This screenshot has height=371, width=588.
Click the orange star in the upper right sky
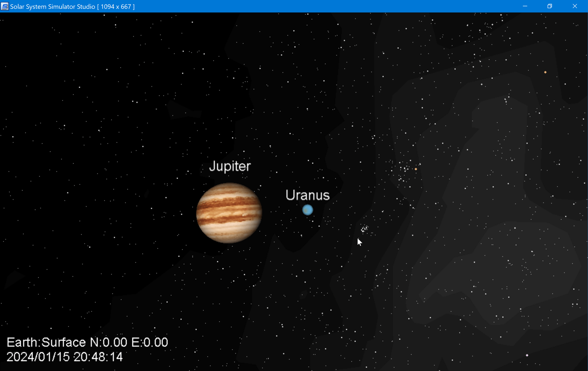tap(545, 72)
